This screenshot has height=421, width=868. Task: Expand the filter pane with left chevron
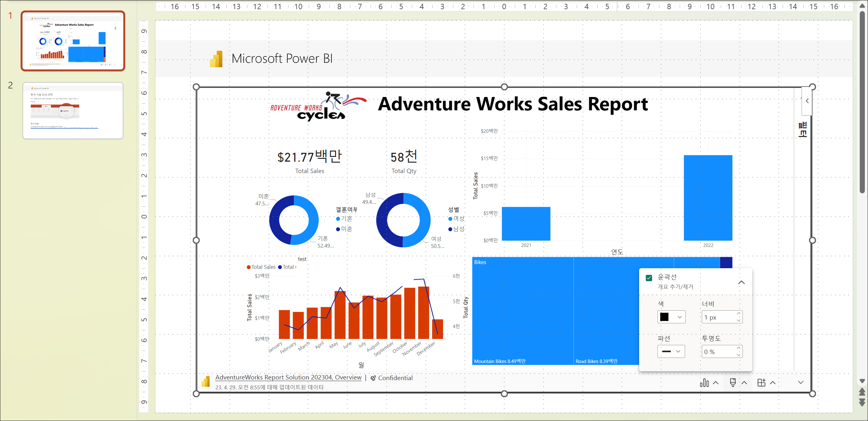807,101
